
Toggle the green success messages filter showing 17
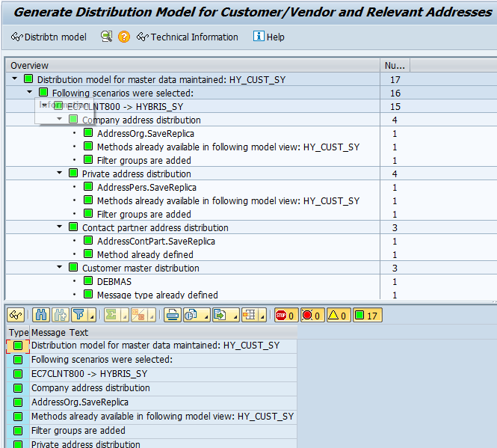pyautogui.click(x=367, y=316)
